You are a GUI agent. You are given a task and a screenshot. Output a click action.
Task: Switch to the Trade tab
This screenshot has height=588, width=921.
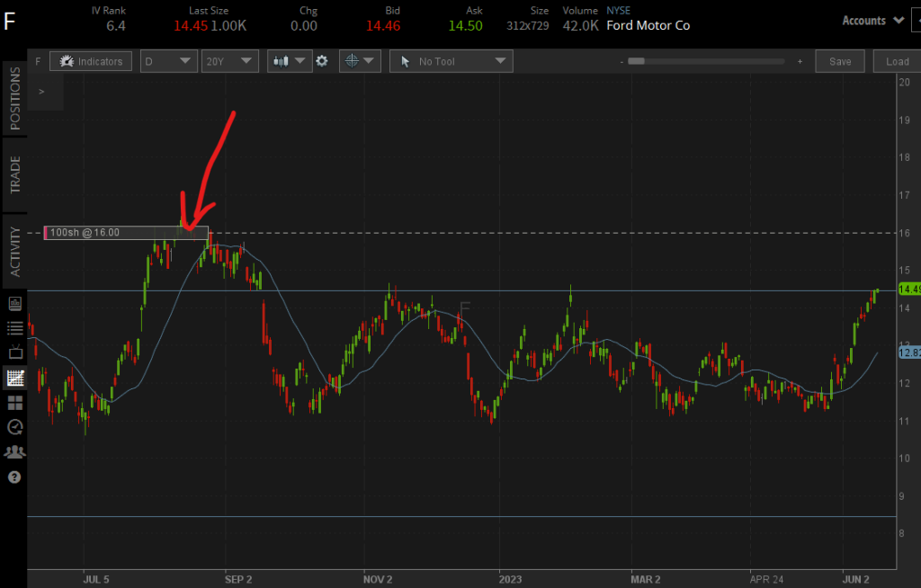(14, 174)
